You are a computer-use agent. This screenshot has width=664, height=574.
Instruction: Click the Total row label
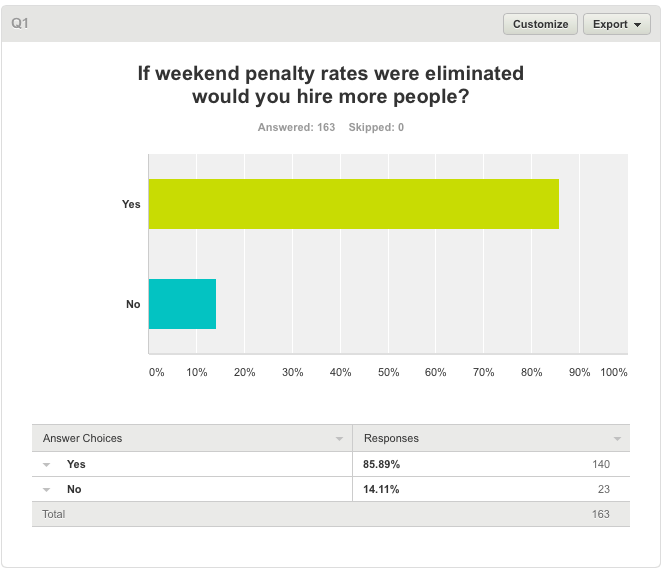coord(54,514)
